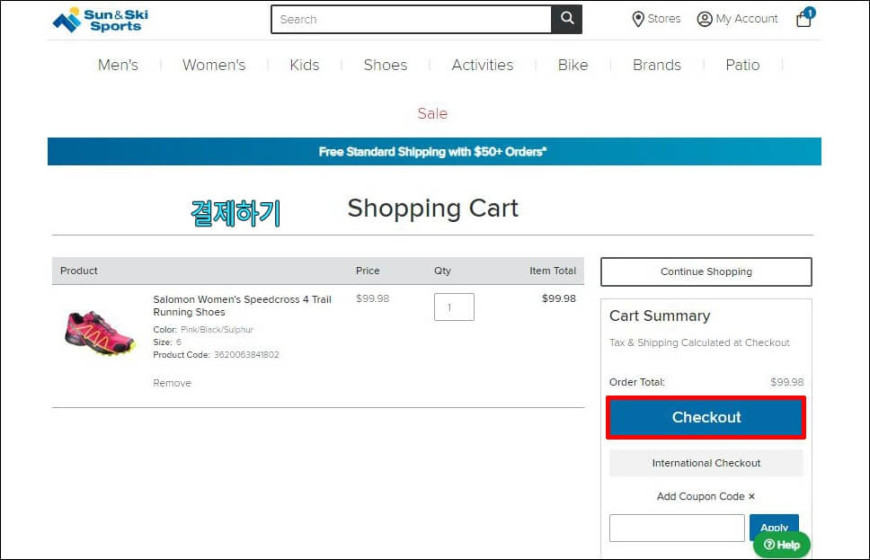Click the Sun & Ski Sports logo
Image resolution: width=870 pixels, height=560 pixels.
point(100,19)
